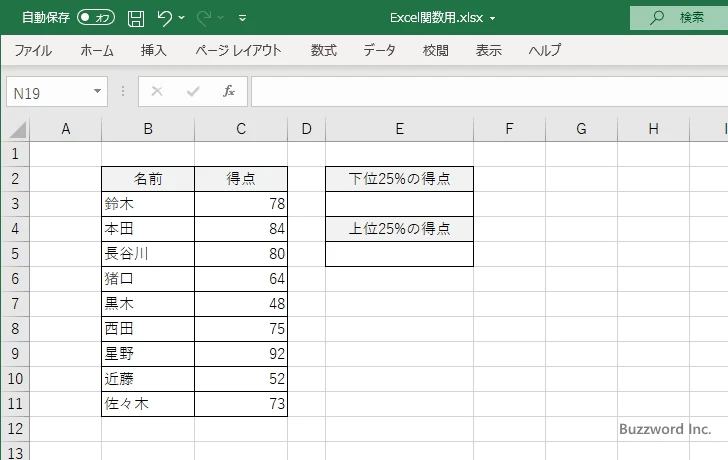The height and width of the screenshot is (460, 728).
Task: Click the 検索 search box
Action: pos(679,18)
